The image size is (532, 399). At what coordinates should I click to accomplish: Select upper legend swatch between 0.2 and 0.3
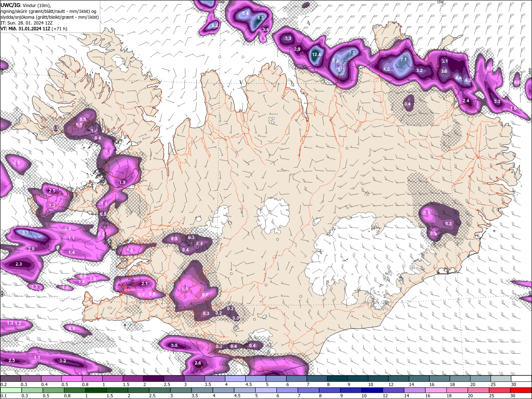(x=10, y=379)
